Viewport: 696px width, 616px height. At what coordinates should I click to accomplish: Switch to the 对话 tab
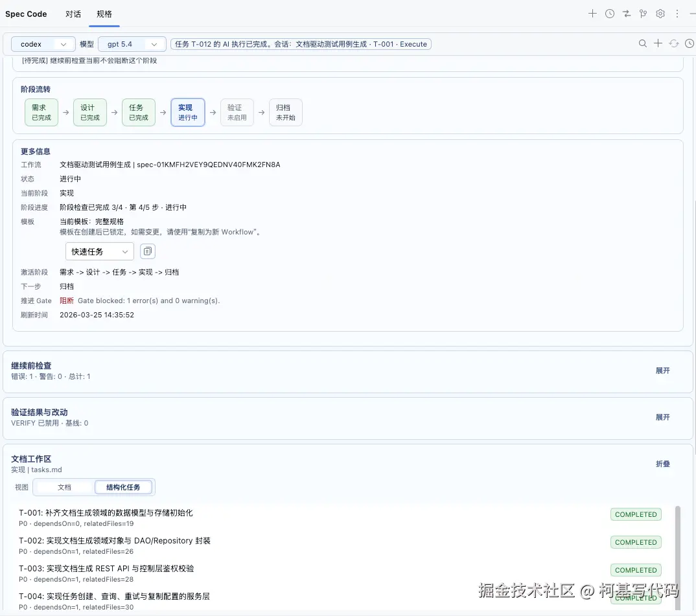coord(73,14)
